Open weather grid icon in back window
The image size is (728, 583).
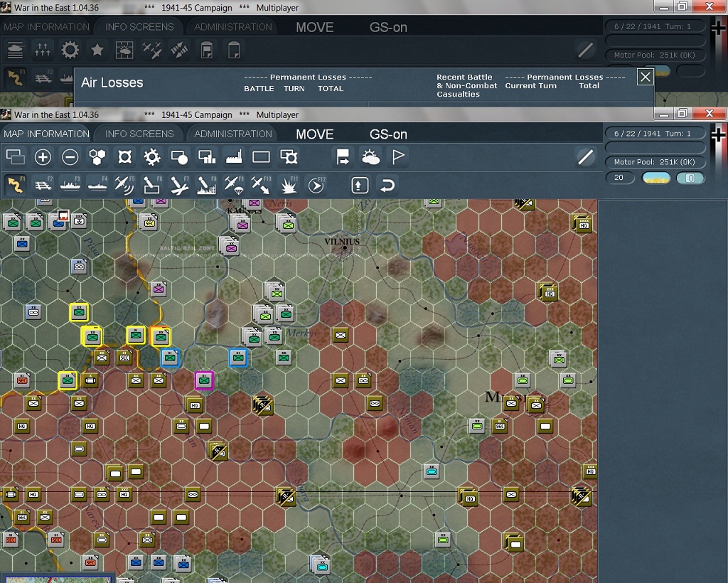[x=124, y=50]
